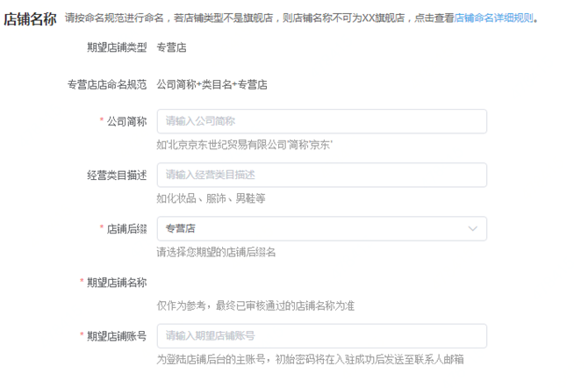
Task: Click the 公司简称+类目名+专营店 naming rule text
Action: 212,84
